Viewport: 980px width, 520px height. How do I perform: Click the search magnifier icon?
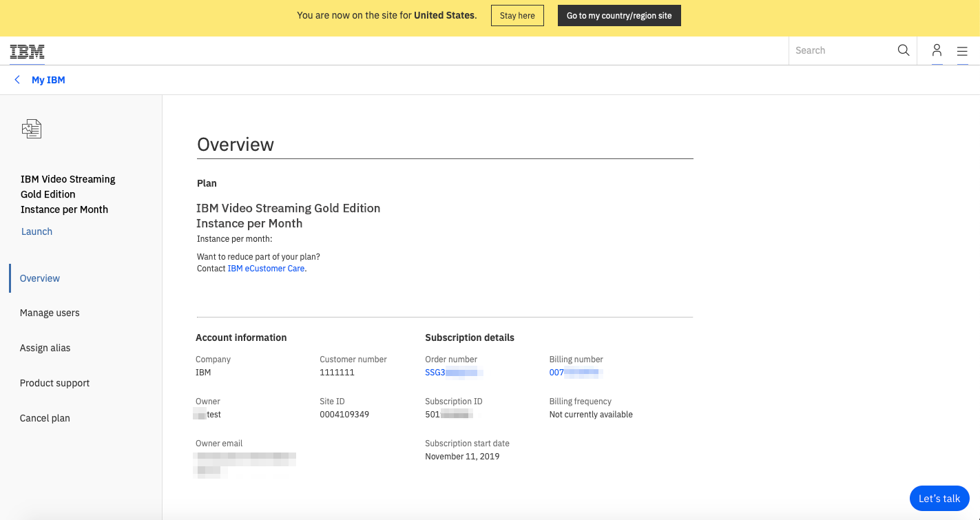(x=904, y=50)
